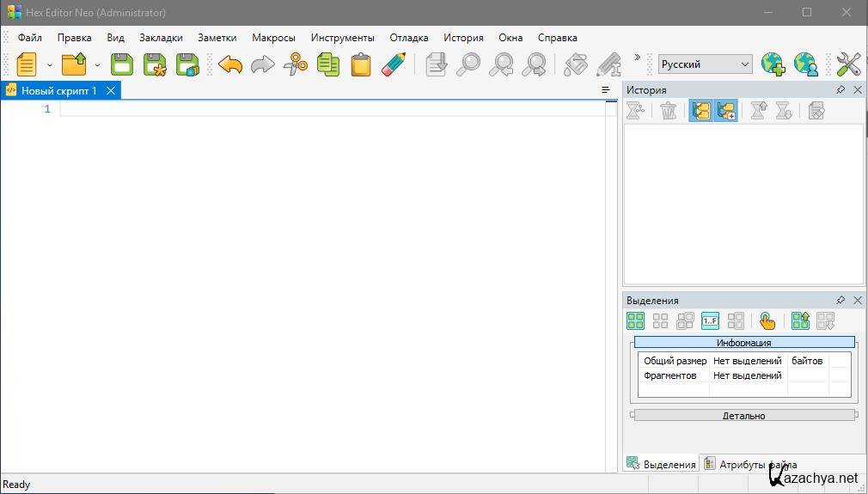Toggle the first highlighted tree button in История
This screenshot has width=868, height=494.
(700, 111)
